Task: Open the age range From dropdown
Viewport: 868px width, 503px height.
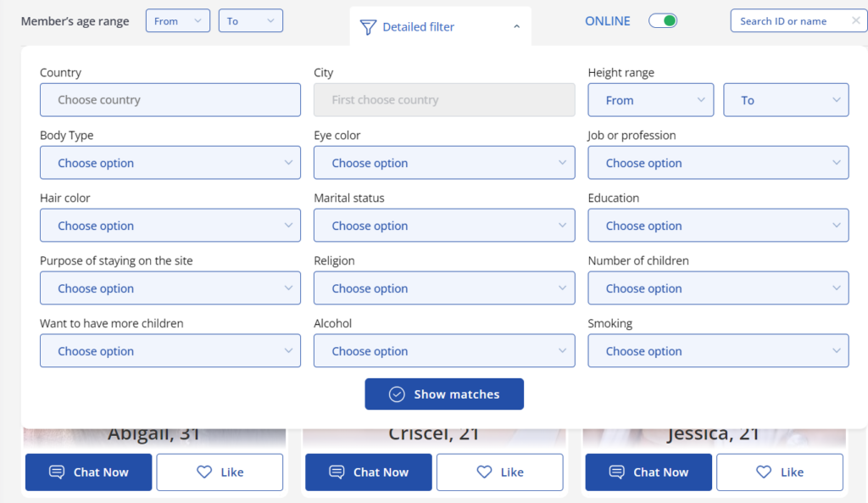Action: point(178,21)
